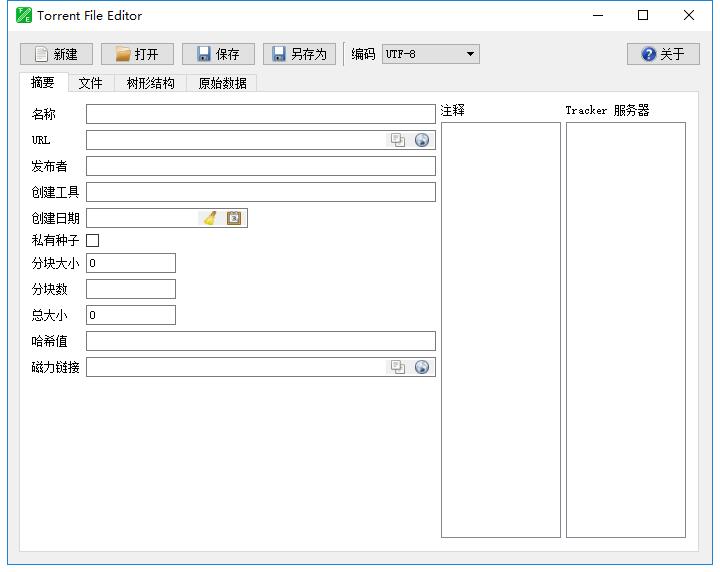Switch to the 文件 tab
The height and width of the screenshot is (572, 720).
point(91,83)
